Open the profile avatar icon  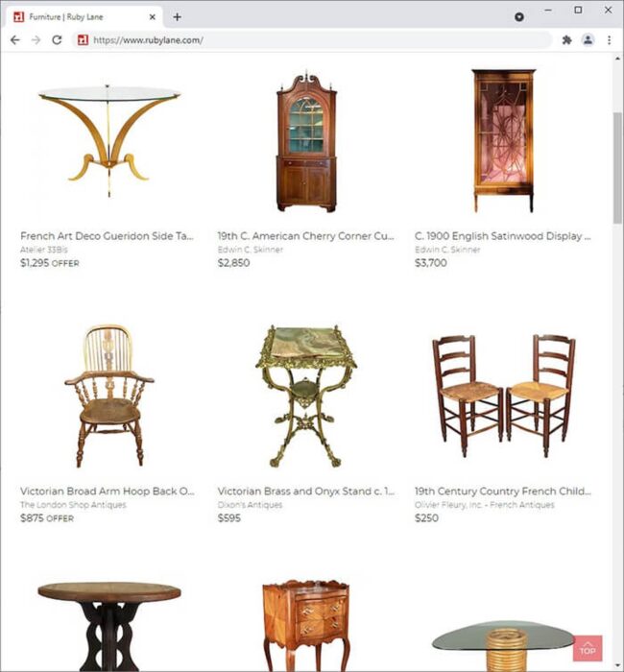(x=588, y=40)
